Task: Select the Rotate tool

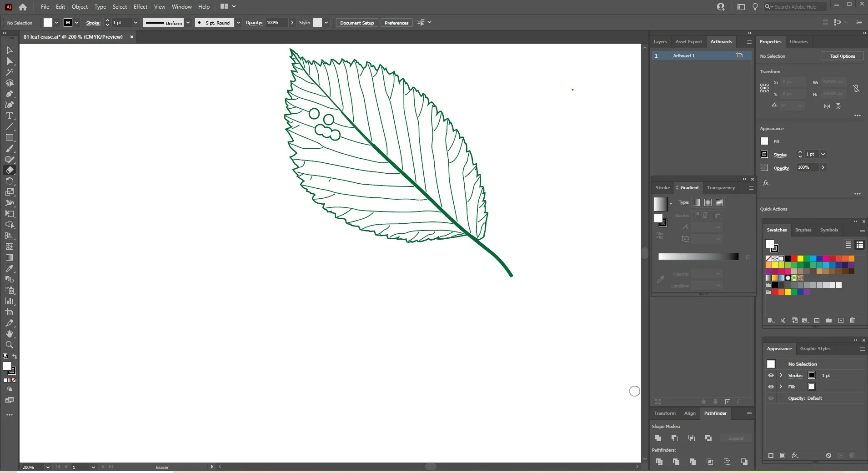Action: point(9,181)
